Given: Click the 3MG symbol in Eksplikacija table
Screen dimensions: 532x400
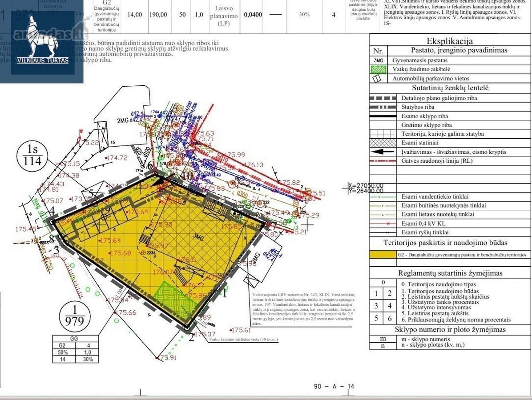Looking at the screenshot, I should tap(378, 60).
